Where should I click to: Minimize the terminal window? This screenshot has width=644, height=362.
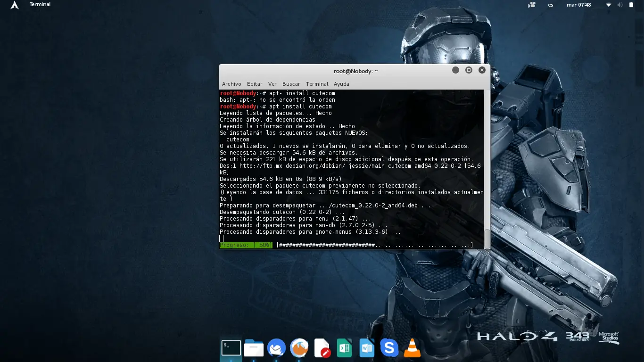coord(455,70)
